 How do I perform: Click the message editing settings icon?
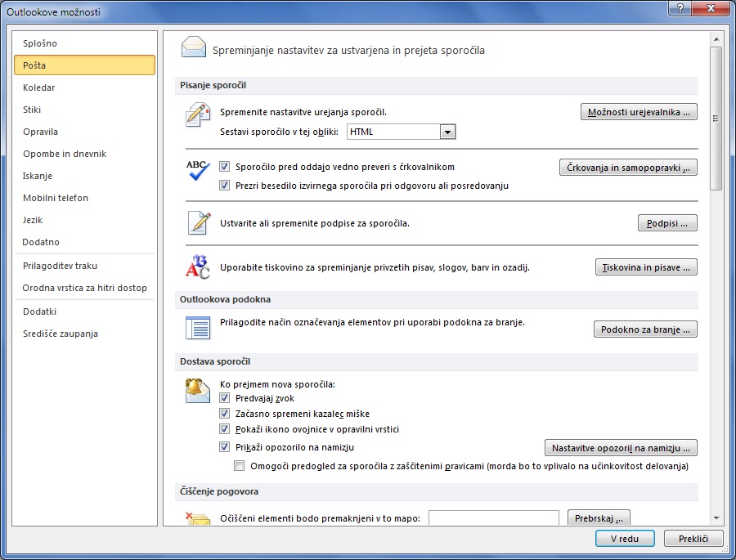pos(198,115)
